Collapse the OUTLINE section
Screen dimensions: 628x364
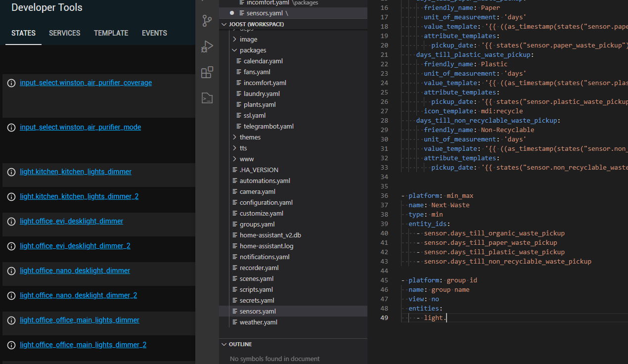[224, 344]
